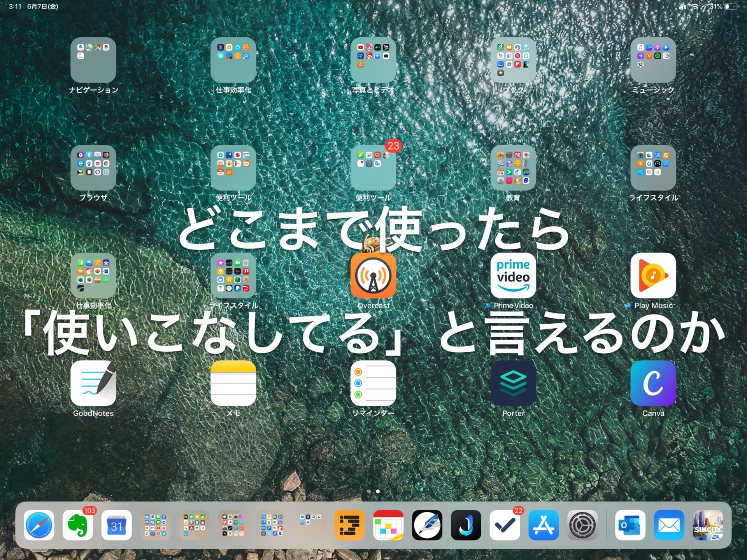Open the ブラウザ folder

tap(93, 168)
